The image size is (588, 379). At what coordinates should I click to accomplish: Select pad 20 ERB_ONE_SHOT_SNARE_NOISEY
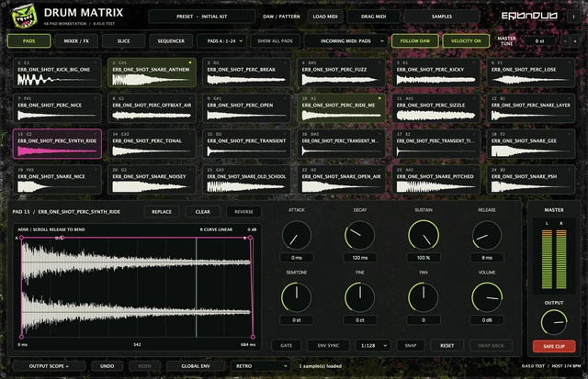click(152, 179)
